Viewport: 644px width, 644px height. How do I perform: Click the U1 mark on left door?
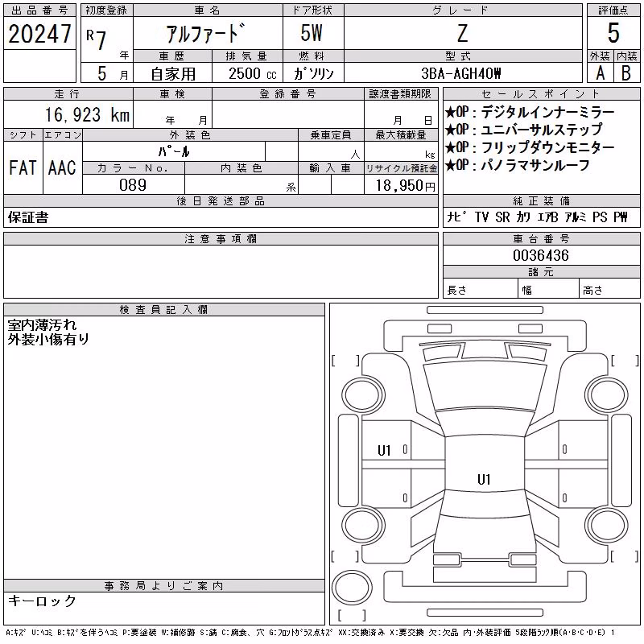(384, 451)
